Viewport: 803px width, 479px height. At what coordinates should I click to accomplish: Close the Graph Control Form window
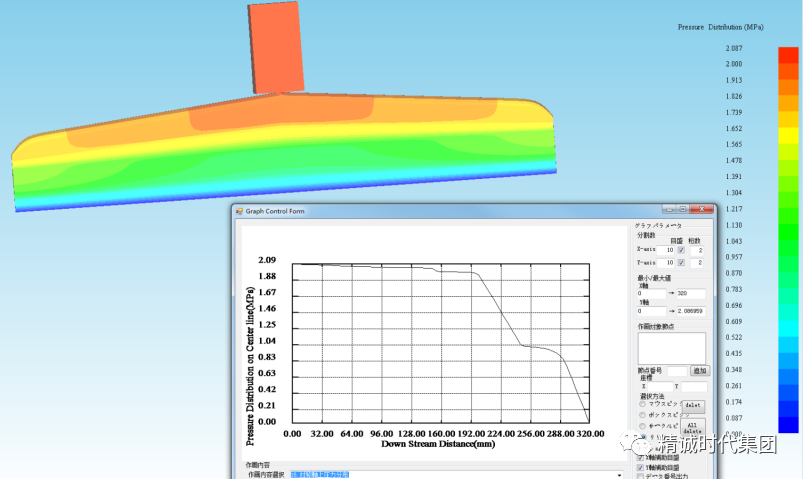tap(701, 209)
